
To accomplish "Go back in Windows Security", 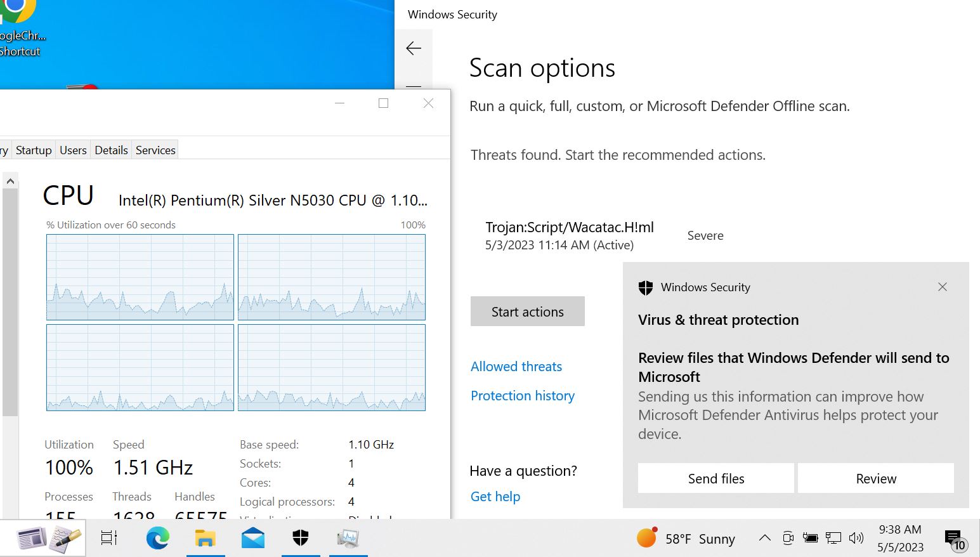I will pyautogui.click(x=414, y=48).
